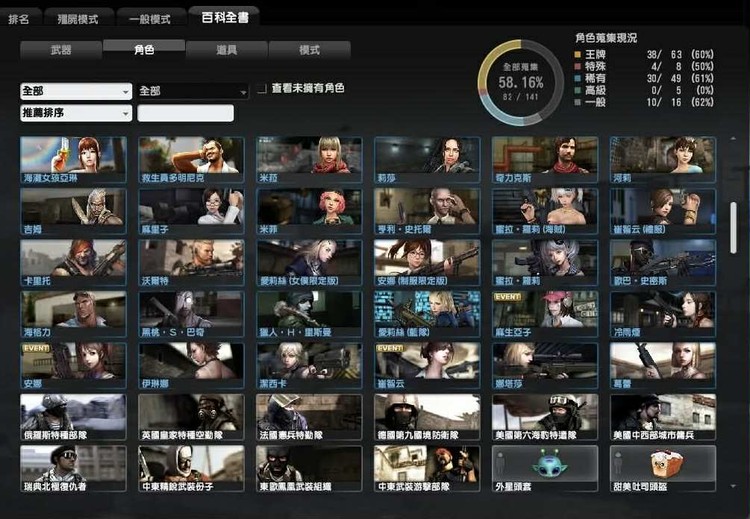Select the 安娜 (制服限定版) card

point(427,263)
